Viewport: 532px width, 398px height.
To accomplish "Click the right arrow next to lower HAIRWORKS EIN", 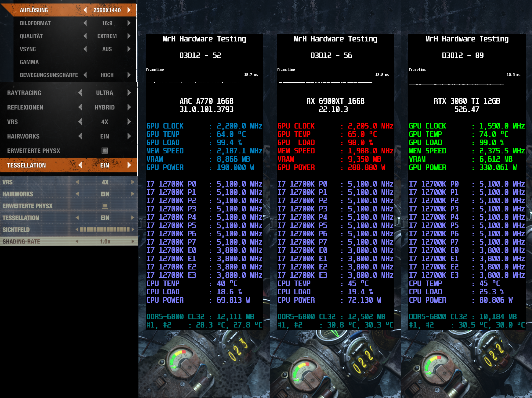I will click(x=133, y=194).
